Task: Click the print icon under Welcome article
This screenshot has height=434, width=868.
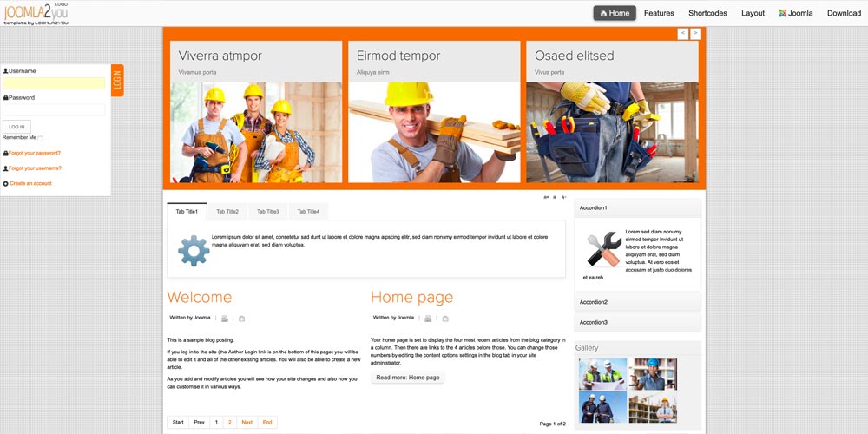Action: (225, 319)
